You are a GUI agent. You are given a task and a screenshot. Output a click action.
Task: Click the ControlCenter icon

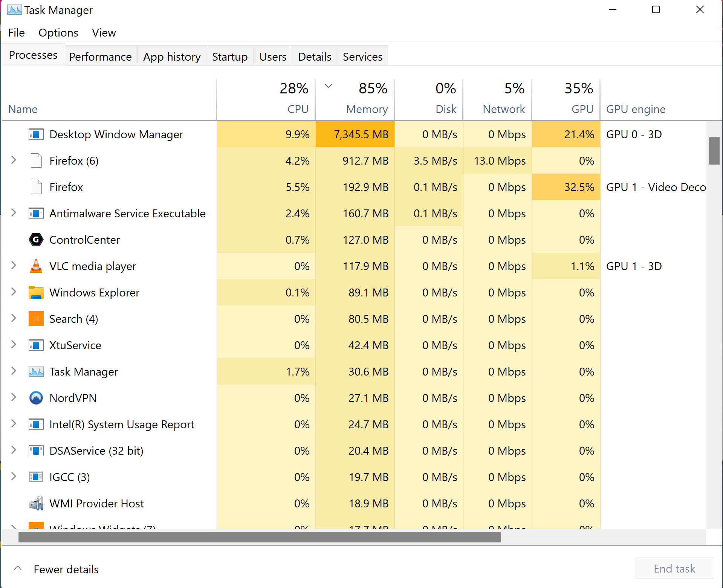[36, 240]
